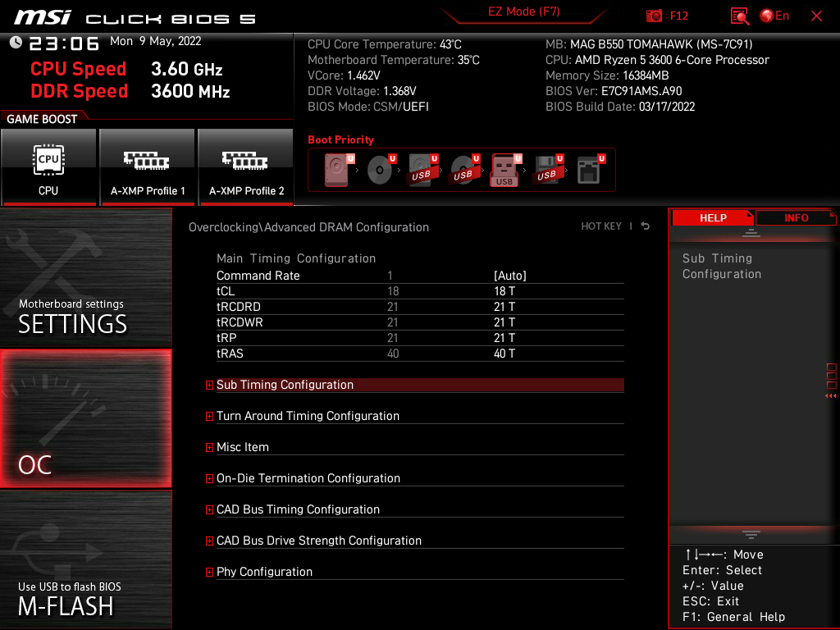Click the help panel top collapse handle

(751, 232)
